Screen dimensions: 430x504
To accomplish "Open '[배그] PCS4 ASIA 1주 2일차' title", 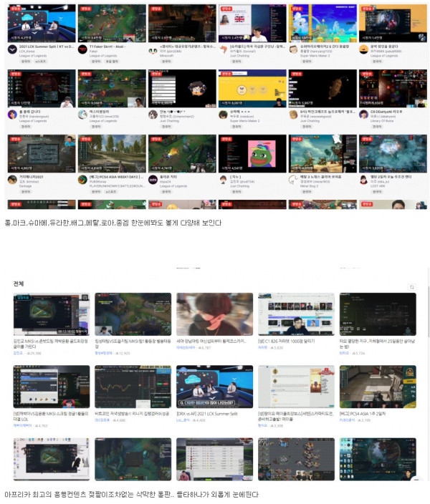I will click(363, 414).
